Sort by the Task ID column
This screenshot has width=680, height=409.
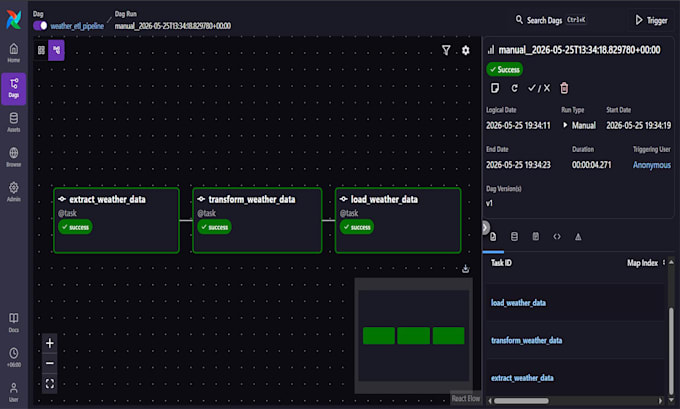click(x=501, y=263)
